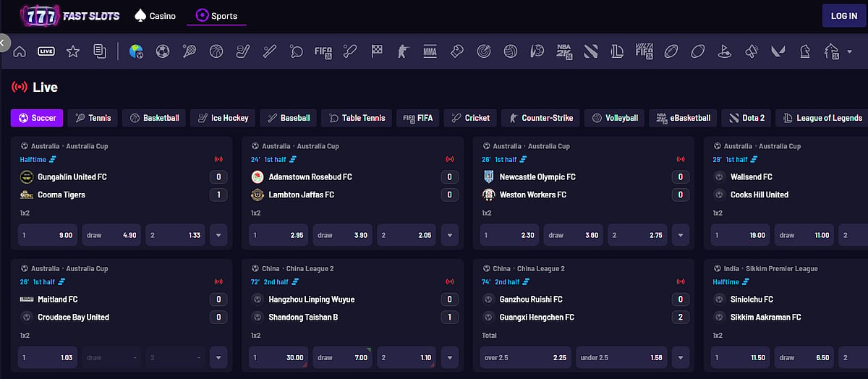868x379 pixels.
Task: Expand more sports dropdown arrow
Action: [x=849, y=51]
